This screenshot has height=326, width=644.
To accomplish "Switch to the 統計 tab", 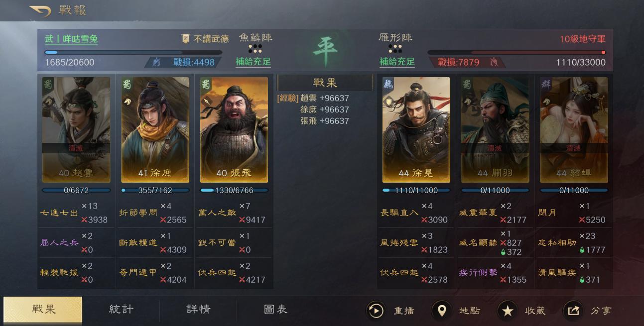I will 121,309.
